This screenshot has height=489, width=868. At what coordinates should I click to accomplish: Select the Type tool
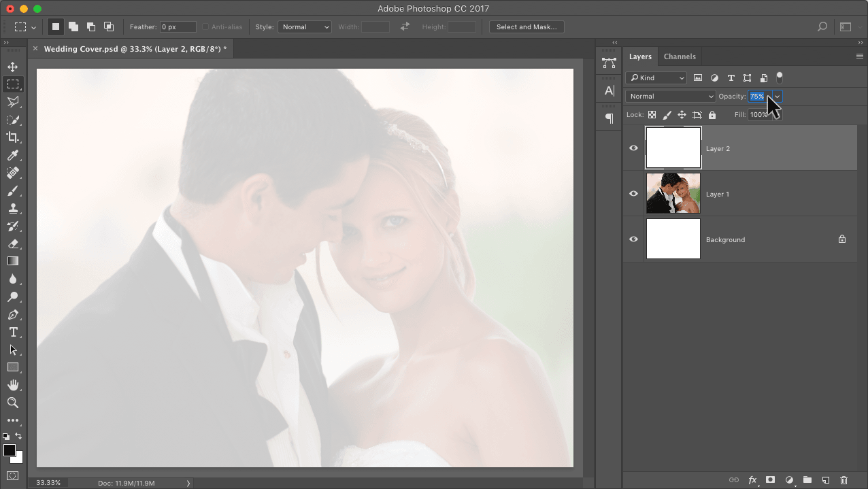[x=13, y=332]
